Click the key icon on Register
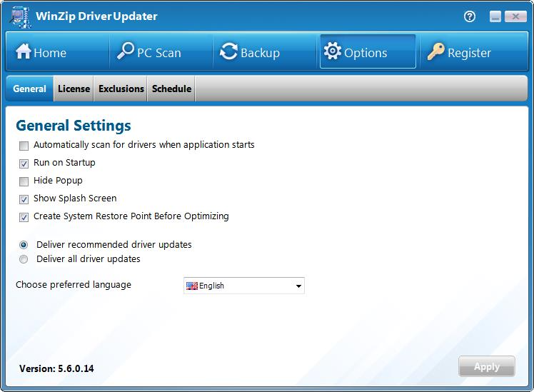This screenshot has width=534, height=392. tap(436, 51)
